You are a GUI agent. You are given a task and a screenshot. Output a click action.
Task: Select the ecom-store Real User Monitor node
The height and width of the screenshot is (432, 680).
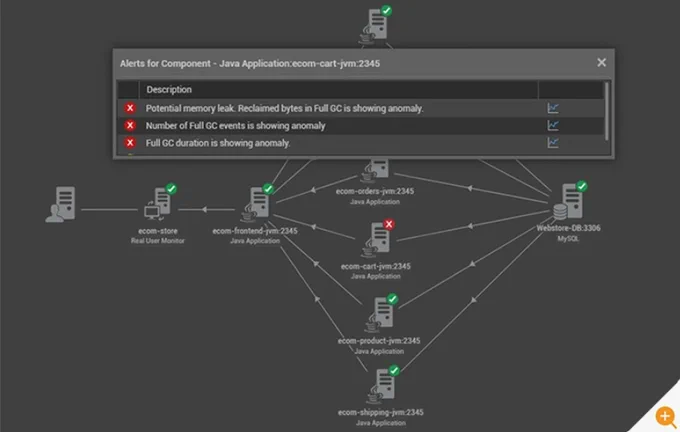point(157,204)
